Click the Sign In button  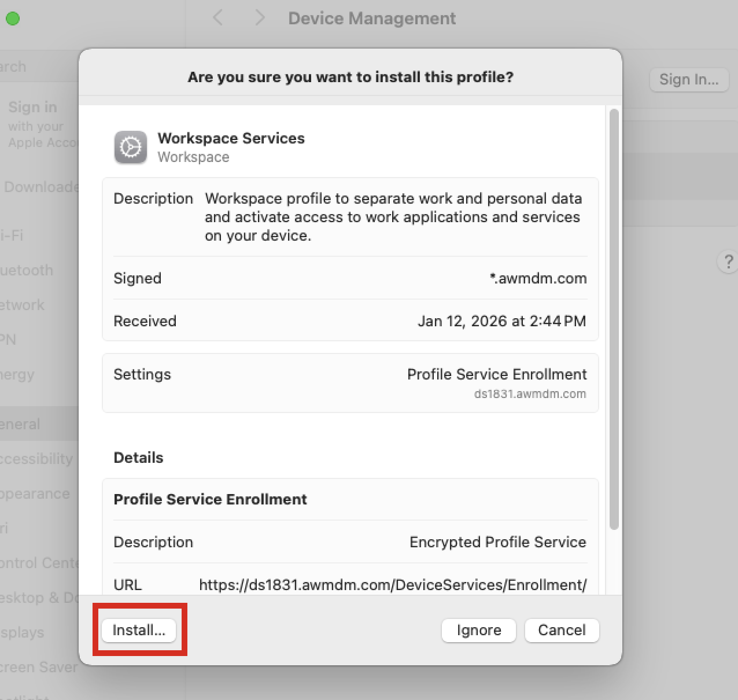[689, 80]
